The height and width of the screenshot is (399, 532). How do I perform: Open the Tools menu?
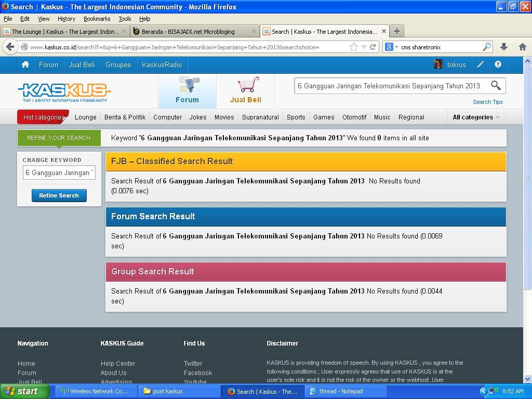125,19
